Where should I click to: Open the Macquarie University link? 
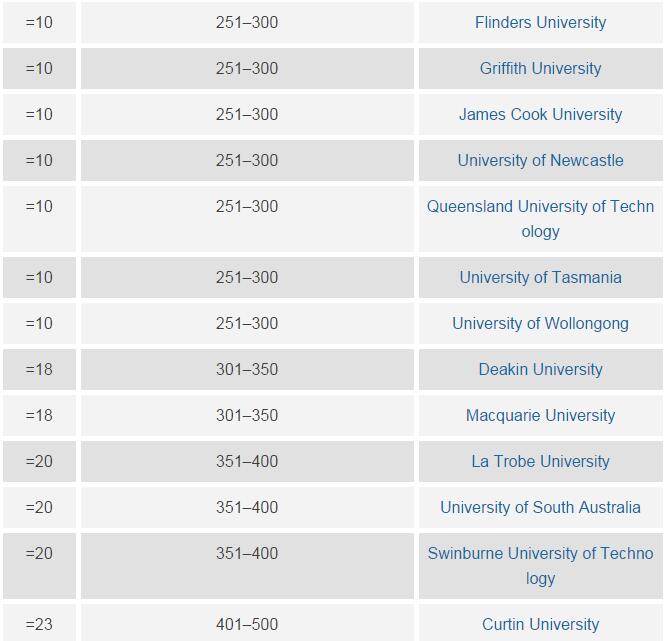[540, 415]
